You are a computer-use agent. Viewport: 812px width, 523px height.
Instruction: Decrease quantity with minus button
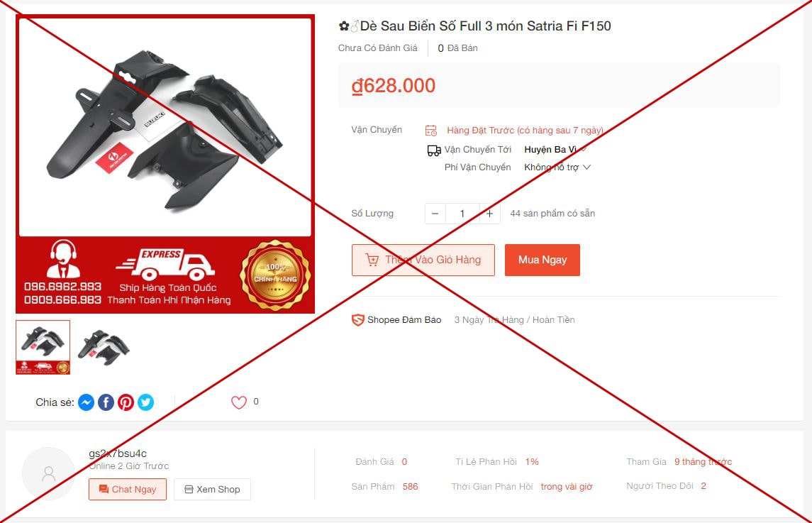point(435,214)
